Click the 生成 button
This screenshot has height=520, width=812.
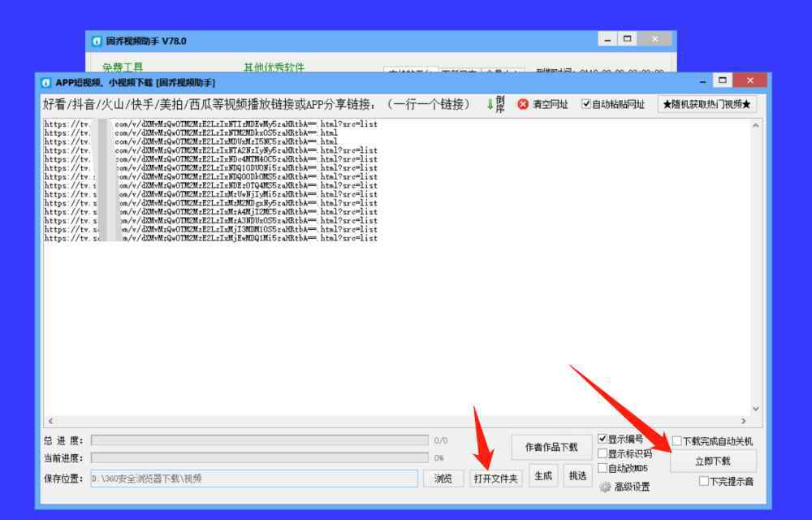click(x=543, y=475)
